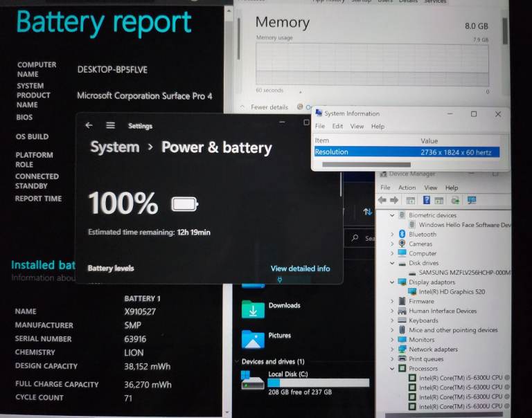The height and width of the screenshot is (418, 532).
Task: Open the Edit menu in System Information
Action: click(x=337, y=127)
